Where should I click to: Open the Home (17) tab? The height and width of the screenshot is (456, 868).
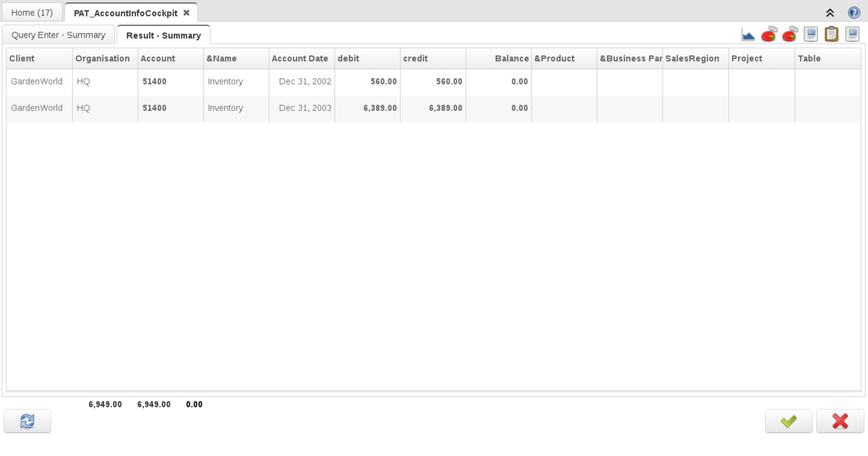32,12
